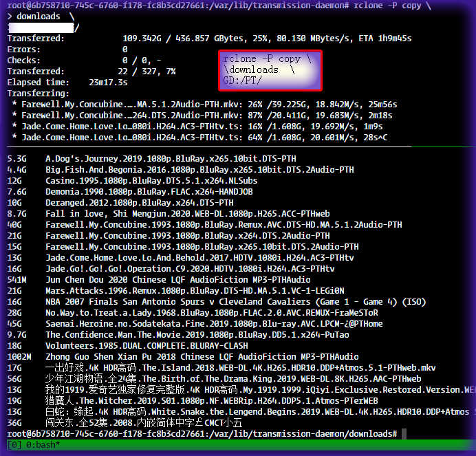Click the bottom shell prompt ending in downloads#
This screenshot has height=456, width=476.
point(202,434)
